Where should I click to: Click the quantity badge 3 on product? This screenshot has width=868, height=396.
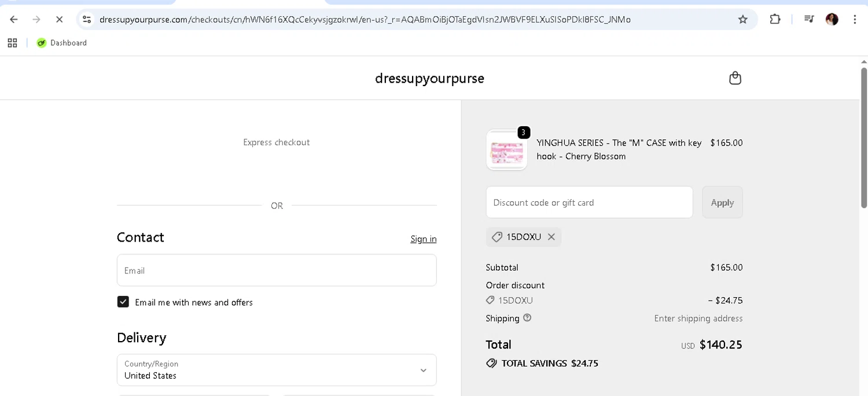(524, 132)
